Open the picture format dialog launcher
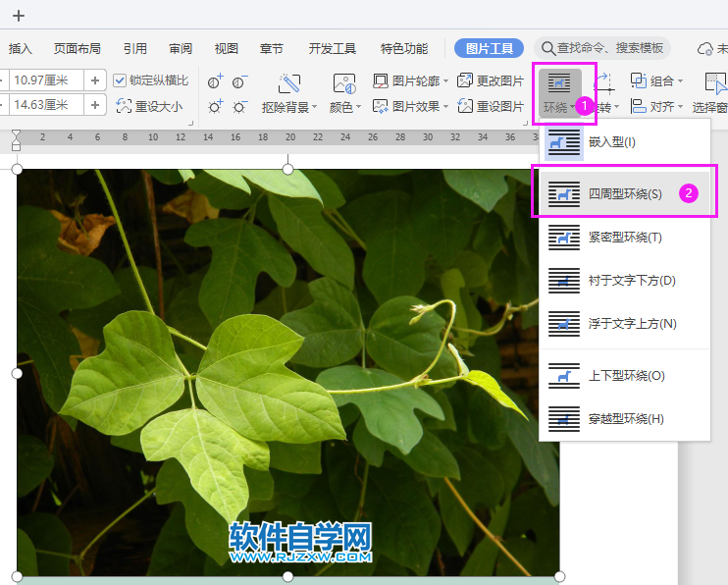 [x=525, y=123]
